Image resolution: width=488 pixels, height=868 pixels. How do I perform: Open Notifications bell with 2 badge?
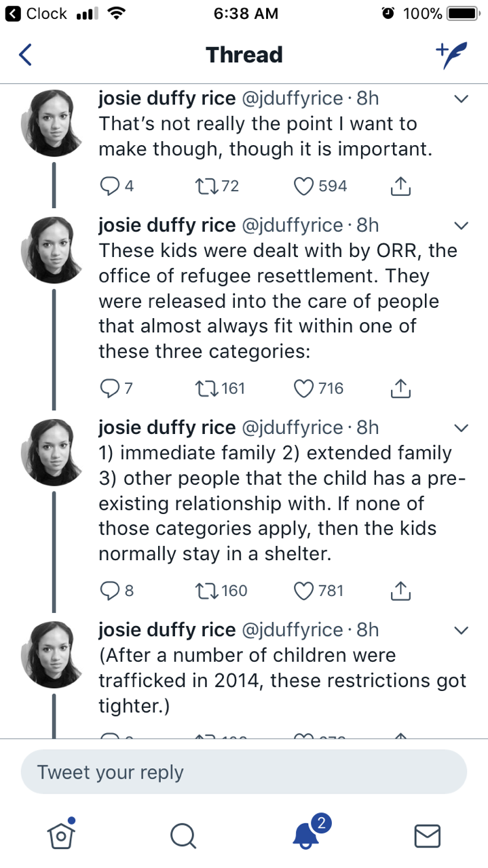[306, 835]
